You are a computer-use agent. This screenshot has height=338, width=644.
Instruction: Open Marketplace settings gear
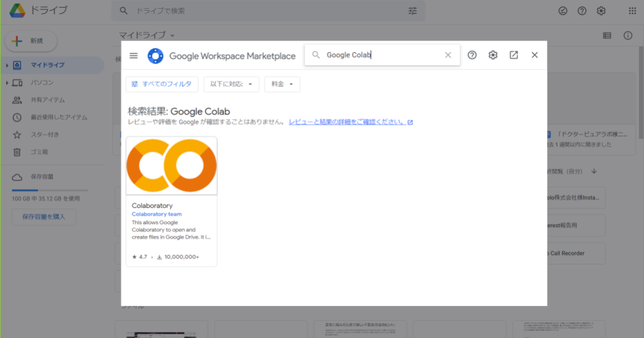coord(493,55)
